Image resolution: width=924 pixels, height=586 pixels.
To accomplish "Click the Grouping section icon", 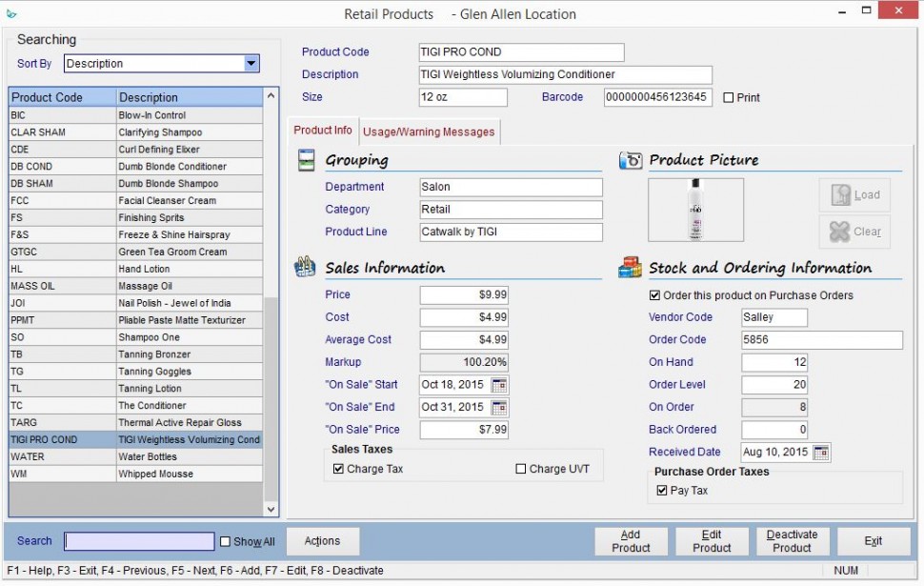I will pyautogui.click(x=307, y=160).
